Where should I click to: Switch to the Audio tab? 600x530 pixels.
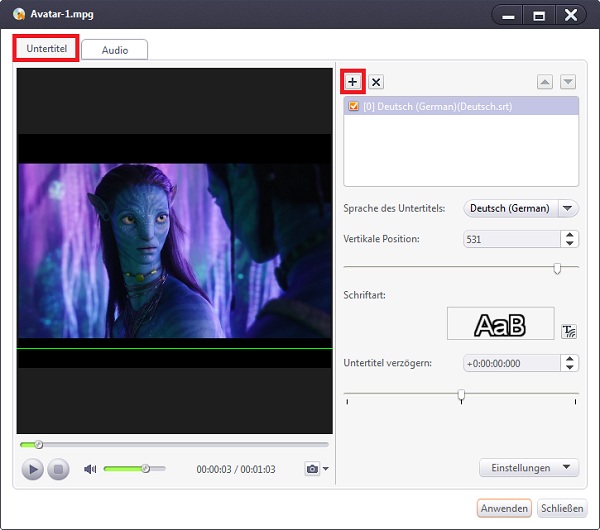[115, 50]
